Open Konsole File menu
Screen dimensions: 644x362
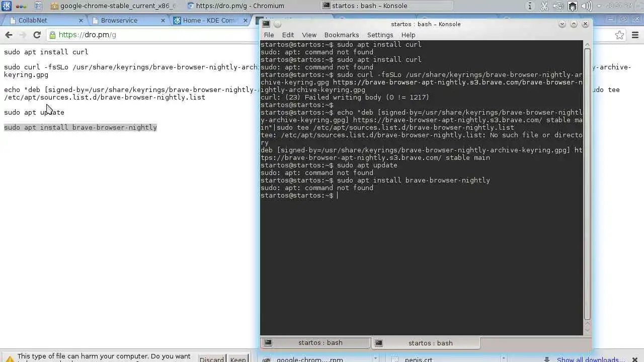coord(269,35)
